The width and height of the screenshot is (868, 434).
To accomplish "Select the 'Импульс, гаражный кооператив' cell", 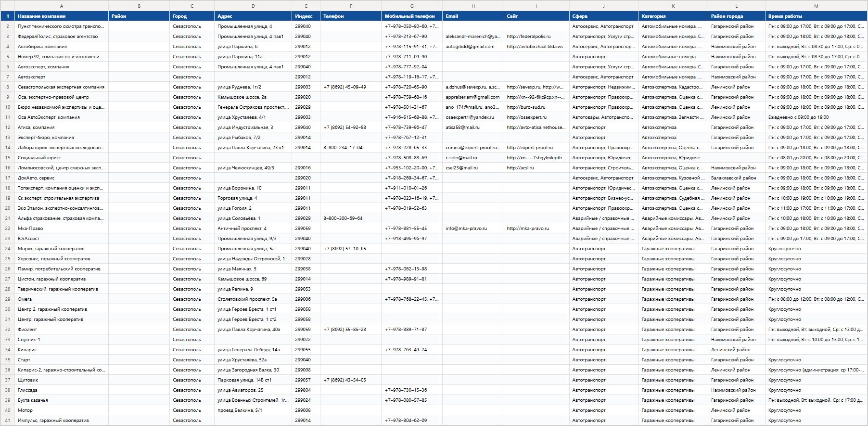I will point(62,421).
